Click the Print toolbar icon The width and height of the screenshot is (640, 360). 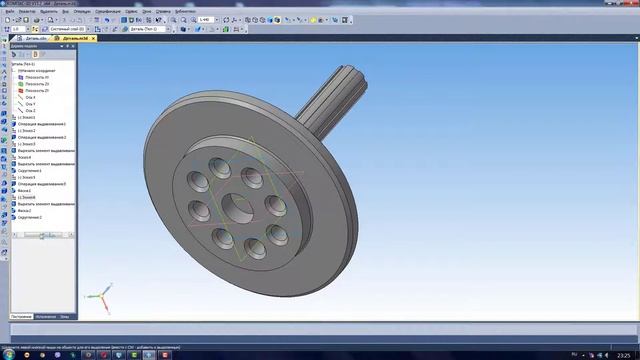coord(37,20)
